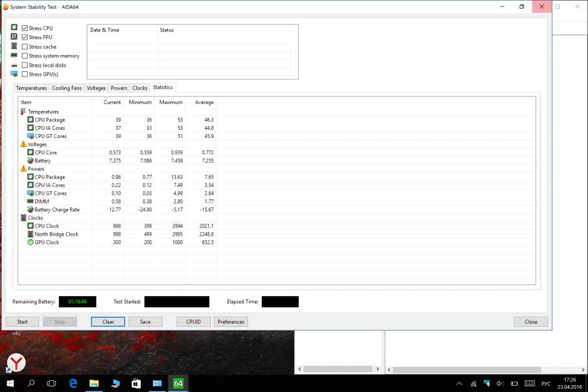The height and width of the screenshot is (392, 588).
Task: Clear the collected statistics
Action: pyautogui.click(x=108, y=322)
